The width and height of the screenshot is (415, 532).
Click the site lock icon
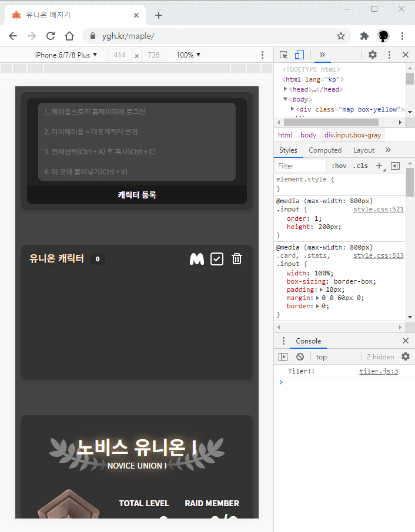pos(93,36)
